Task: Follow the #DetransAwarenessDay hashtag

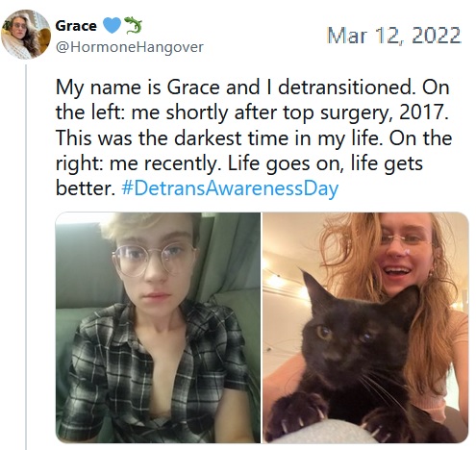Action: 230,188
